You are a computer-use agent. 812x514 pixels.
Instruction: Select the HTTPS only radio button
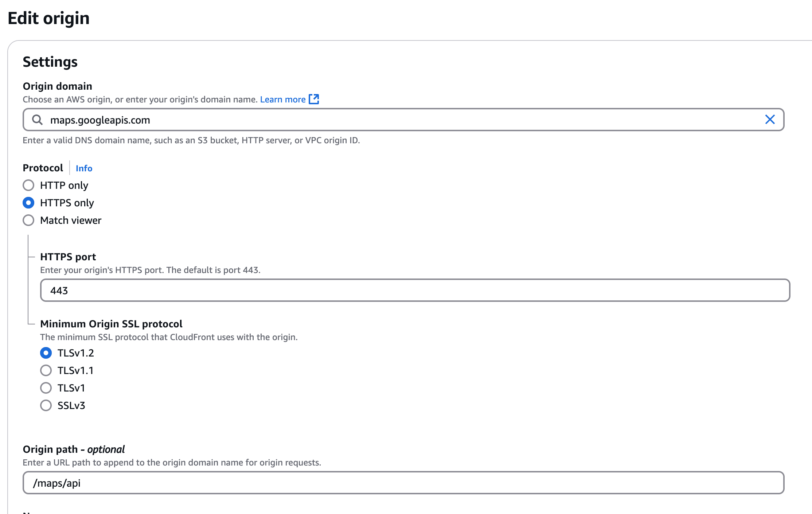pos(28,203)
